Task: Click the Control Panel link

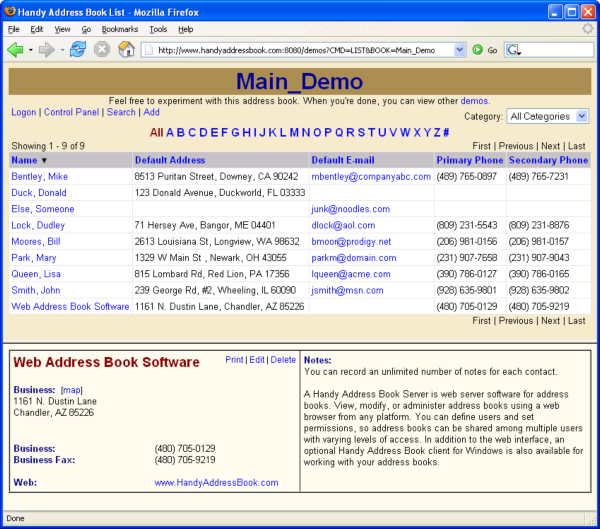Action: (71, 112)
